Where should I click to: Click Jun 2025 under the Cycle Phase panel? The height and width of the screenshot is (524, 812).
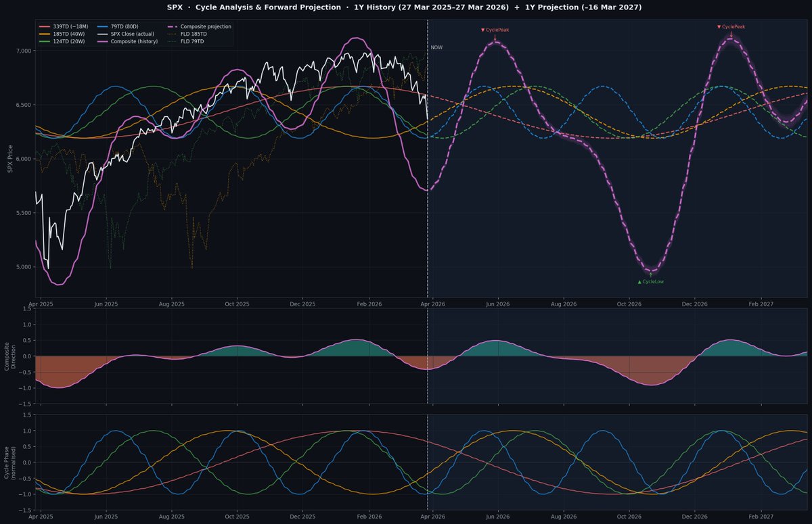point(106,517)
